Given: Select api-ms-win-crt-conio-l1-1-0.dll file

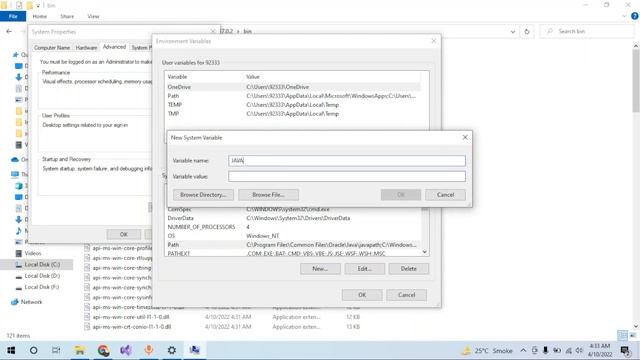Looking at the screenshot, I should [x=131, y=327].
